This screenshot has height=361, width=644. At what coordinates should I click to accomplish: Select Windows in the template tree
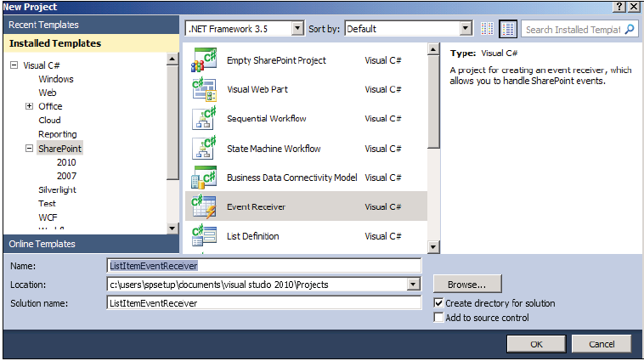(x=56, y=79)
